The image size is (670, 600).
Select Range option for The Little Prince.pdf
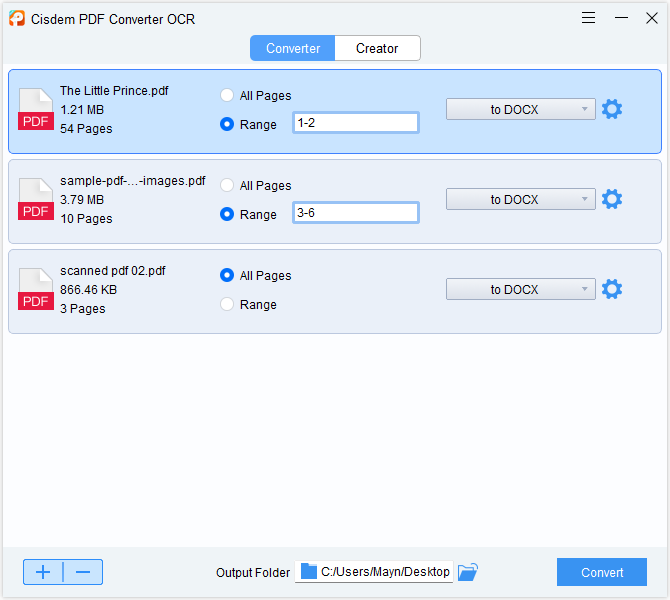pyautogui.click(x=227, y=124)
